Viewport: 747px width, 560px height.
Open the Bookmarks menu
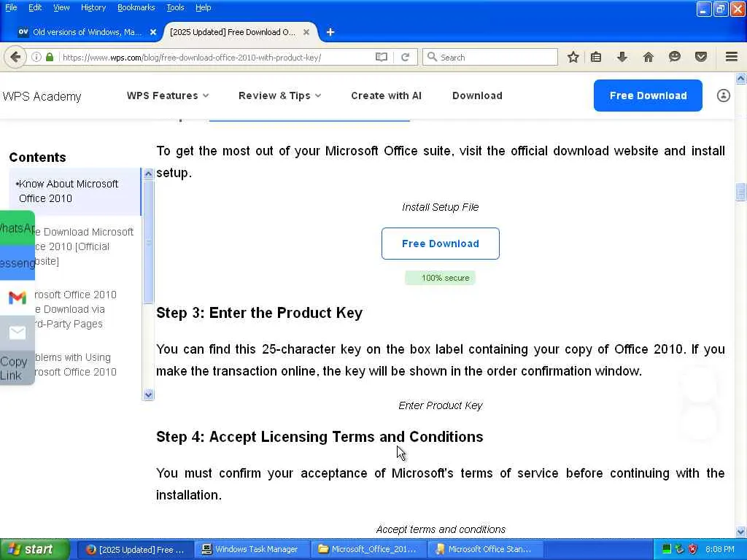(x=136, y=7)
